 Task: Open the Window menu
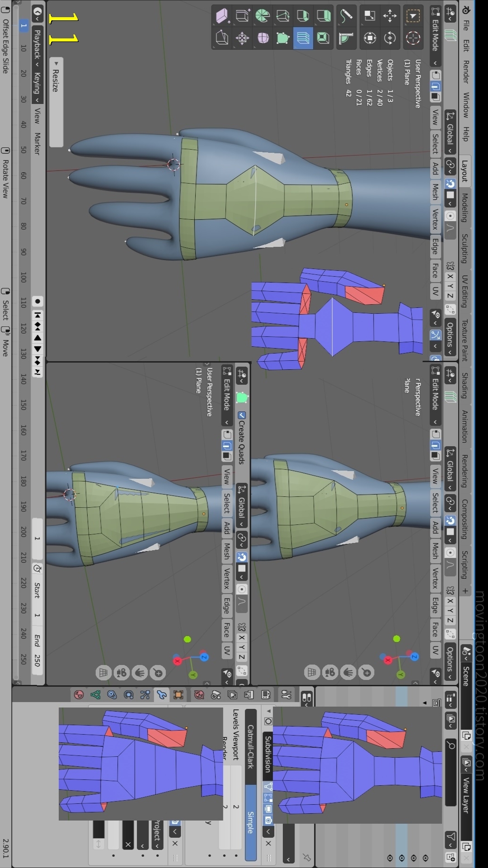pyautogui.click(x=465, y=105)
